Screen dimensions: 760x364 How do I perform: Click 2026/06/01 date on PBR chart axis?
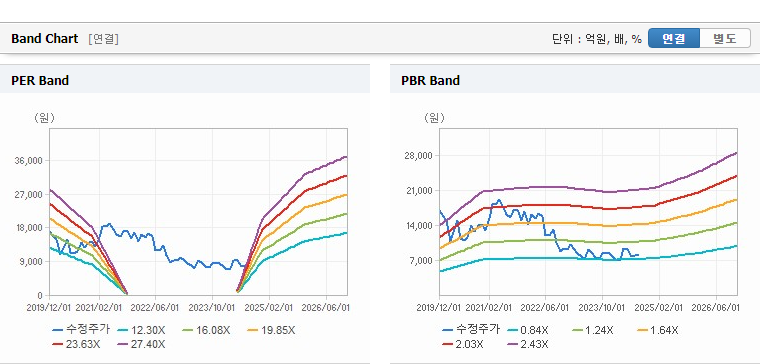tap(716, 307)
